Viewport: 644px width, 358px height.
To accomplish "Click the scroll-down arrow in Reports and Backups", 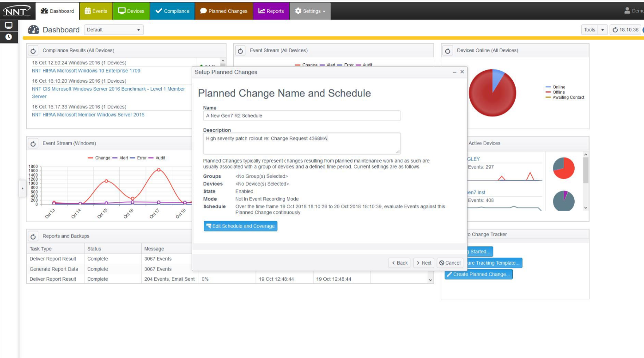I will [431, 280].
